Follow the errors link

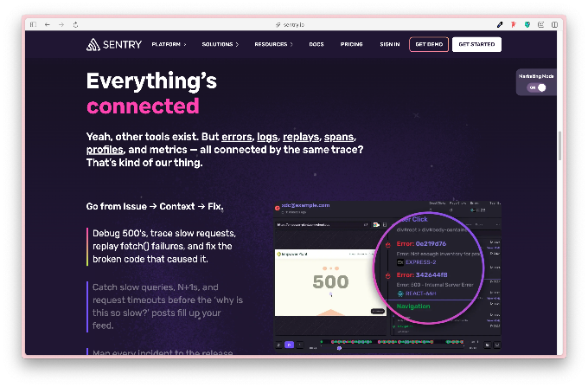pos(237,137)
